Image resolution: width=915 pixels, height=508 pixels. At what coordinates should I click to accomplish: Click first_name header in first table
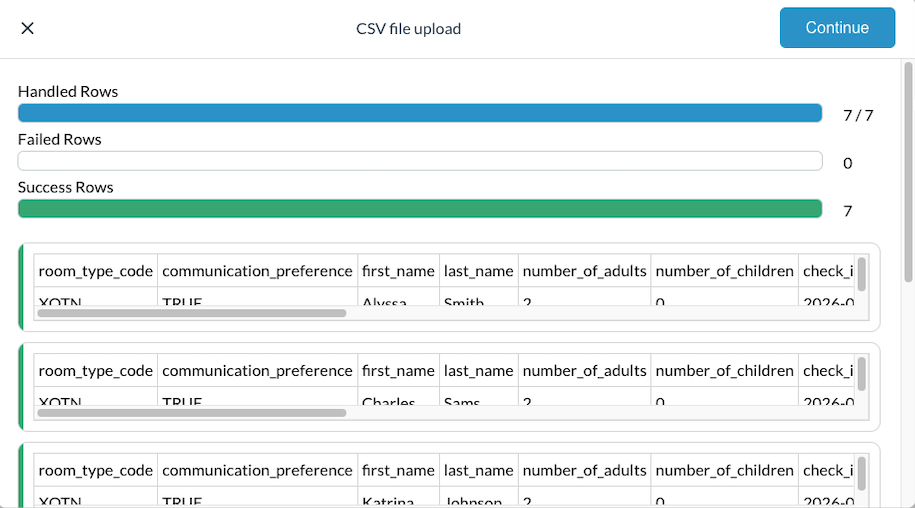pos(398,271)
